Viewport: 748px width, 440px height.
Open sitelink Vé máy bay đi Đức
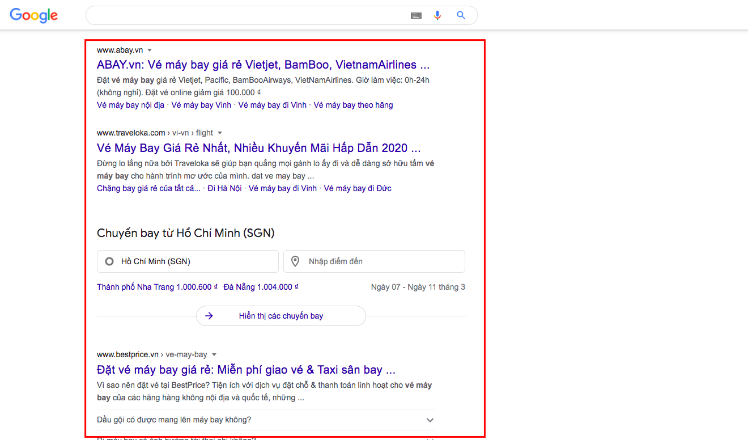coord(357,189)
